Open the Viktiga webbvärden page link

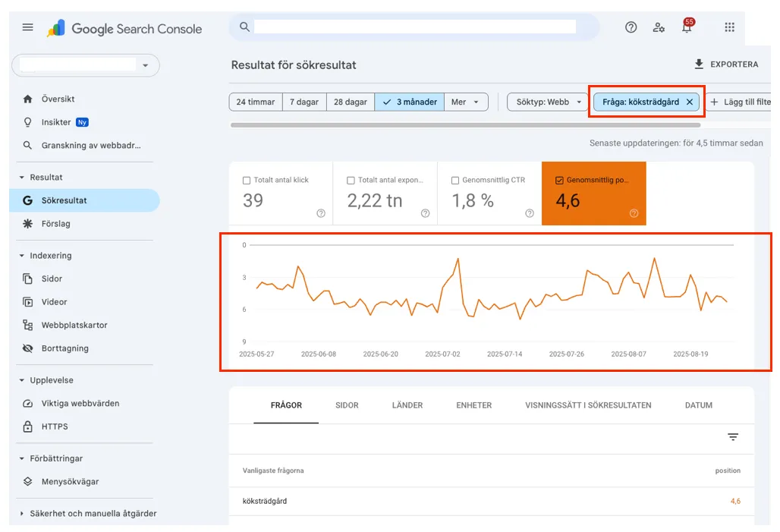click(x=80, y=404)
